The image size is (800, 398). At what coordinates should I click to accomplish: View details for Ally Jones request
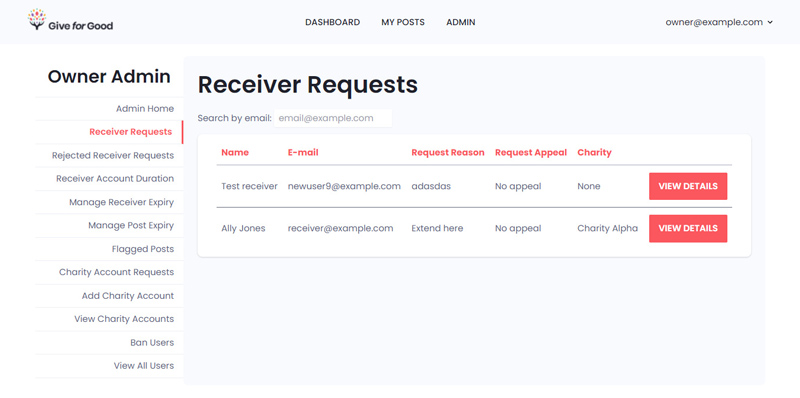point(688,229)
